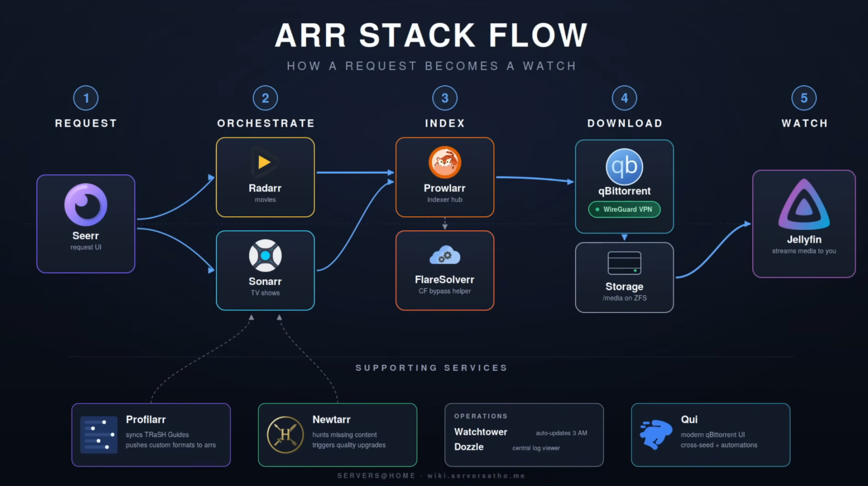Viewport: 868px width, 486px height.
Task: Click the purple Seerr eye icon
Action: tap(86, 205)
